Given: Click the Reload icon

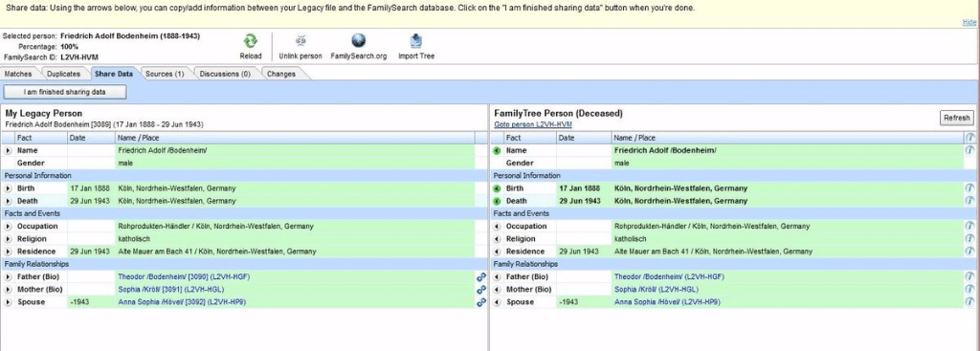Looking at the screenshot, I should (250, 41).
